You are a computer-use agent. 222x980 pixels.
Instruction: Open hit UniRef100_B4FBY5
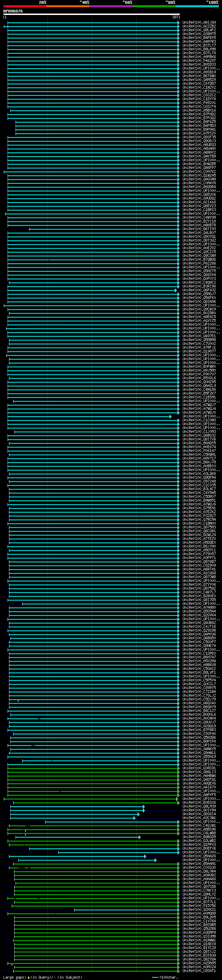click(199, 38)
